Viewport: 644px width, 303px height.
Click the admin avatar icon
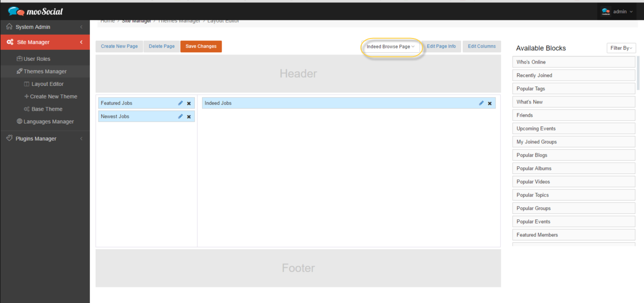605,11
